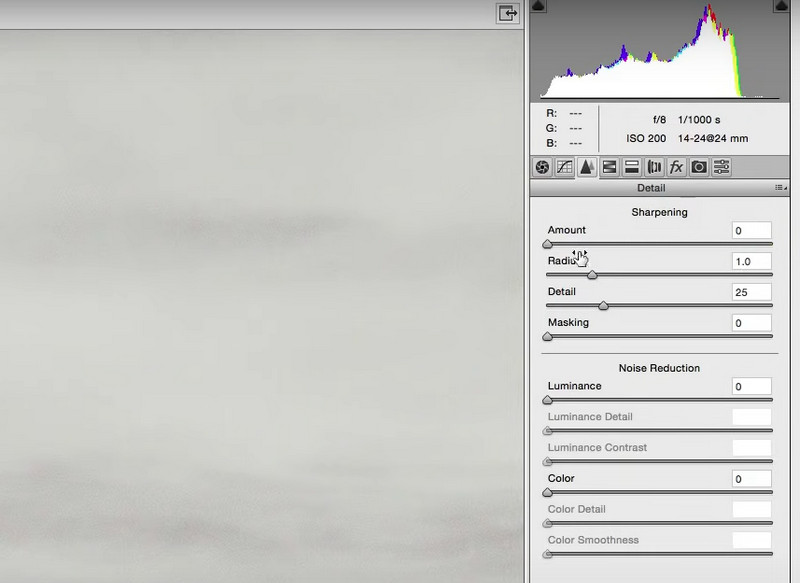Open the Effects (fx) panel
Viewport: 800px width, 583px height.
point(677,167)
